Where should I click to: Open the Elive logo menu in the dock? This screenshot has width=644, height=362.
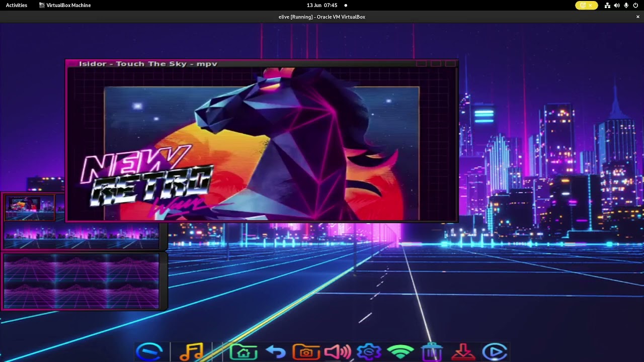149,352
